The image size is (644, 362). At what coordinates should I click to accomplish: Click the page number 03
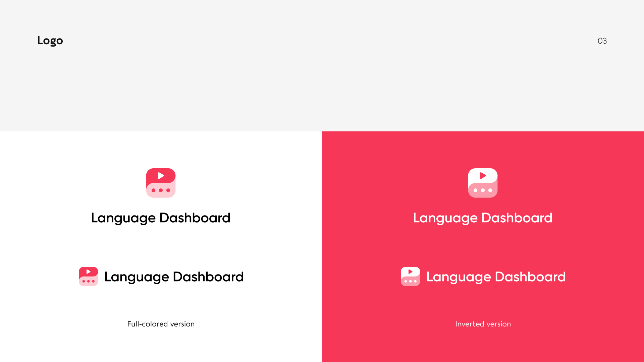pyautogui.click(x=602, y=41)
